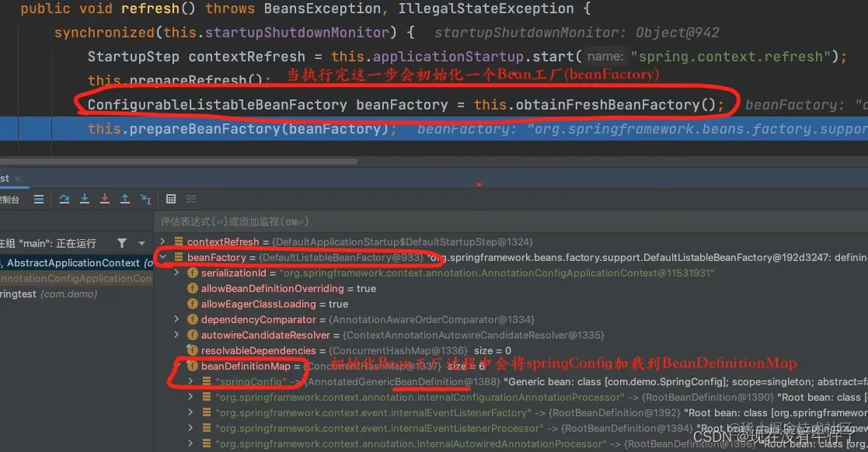Expand the internalEventListenerFactory entry
This screenshot has width=868, height=452.
coord(190,412)
